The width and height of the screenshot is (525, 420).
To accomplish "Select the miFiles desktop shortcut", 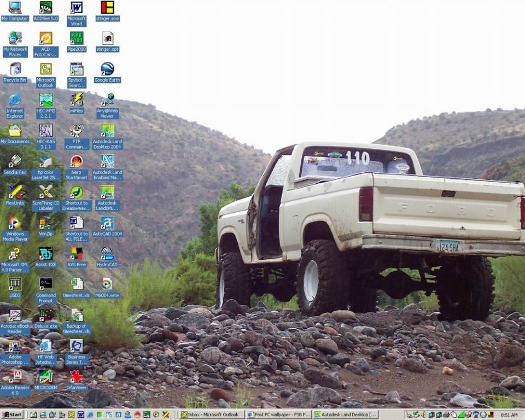I will tap(77, 103).
